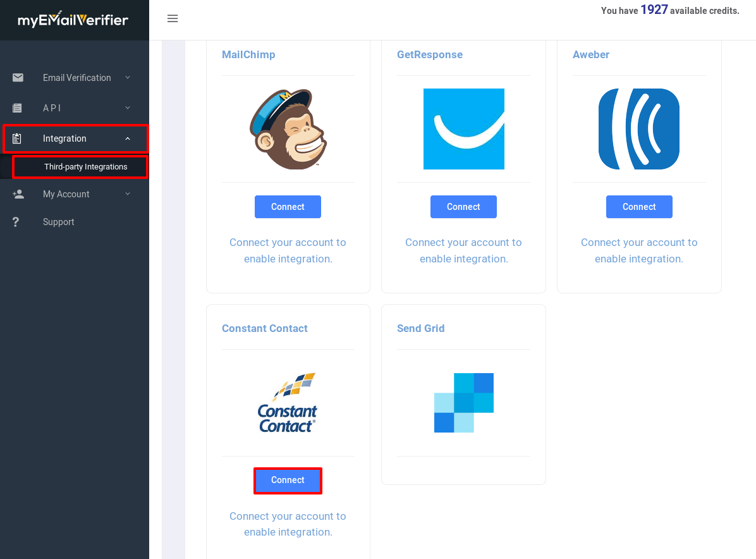Expand the My Account menu chevron

(128, 194)
